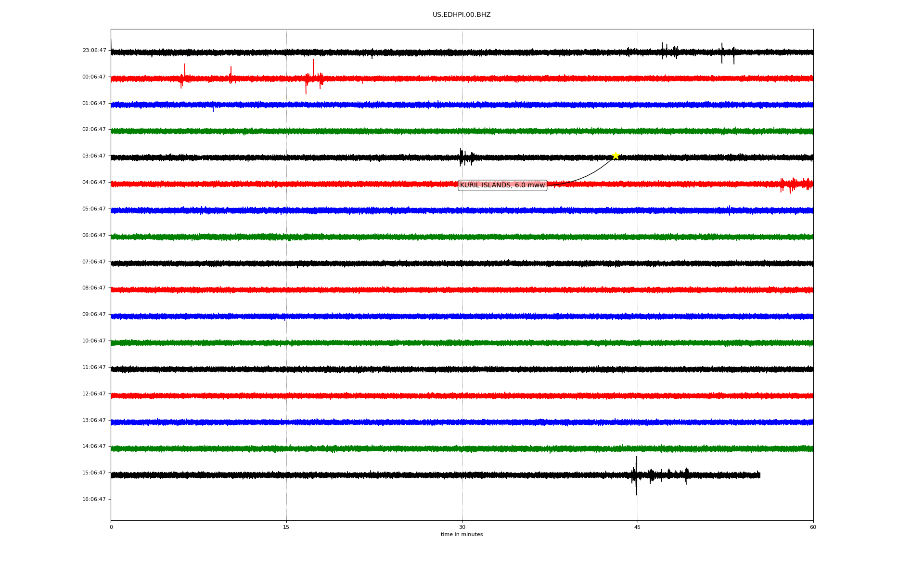The width and height of the screenshot is (924, 578).
Task: Click the 01:06:47 time label
Action: pyautogui.click(x=94, y=104)
